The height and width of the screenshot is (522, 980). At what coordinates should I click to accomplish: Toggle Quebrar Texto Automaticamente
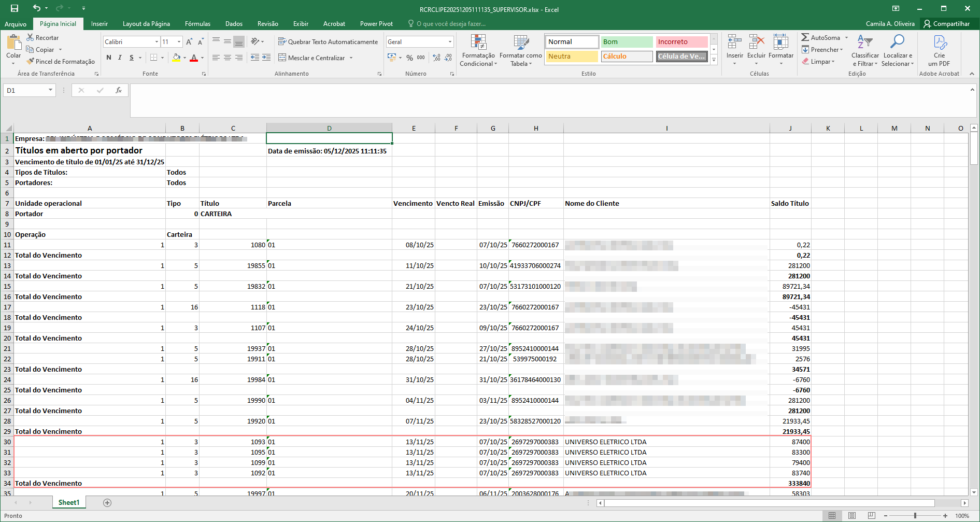pyautogui.click(x=328, y=41)
